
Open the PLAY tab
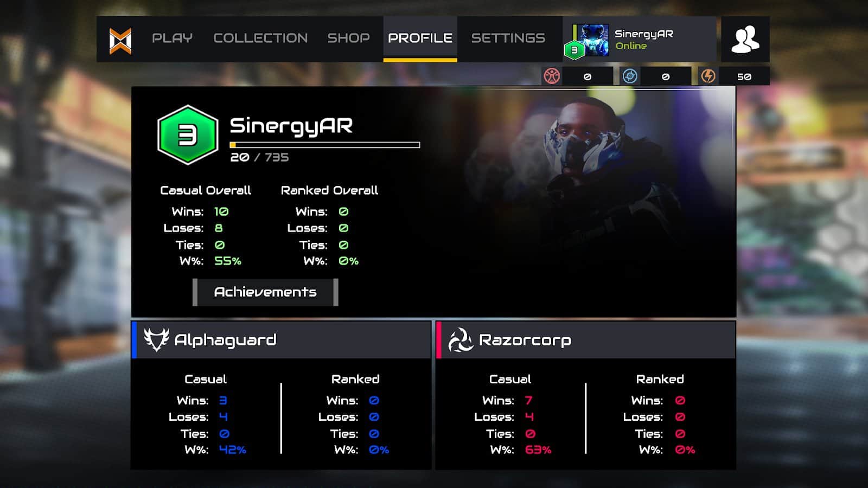[172, 38]
